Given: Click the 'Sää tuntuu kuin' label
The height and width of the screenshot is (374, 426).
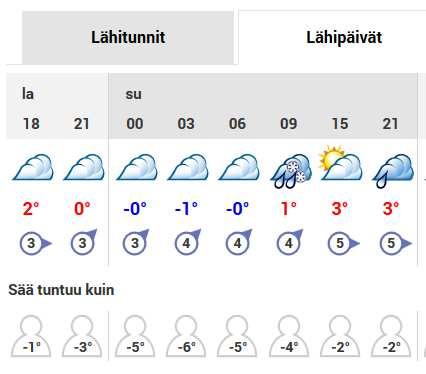Looking at the screenshot, I should 61,290.
